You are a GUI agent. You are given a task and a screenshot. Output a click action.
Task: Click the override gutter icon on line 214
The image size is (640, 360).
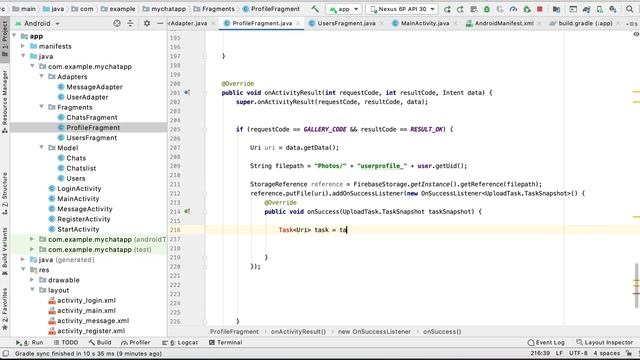pyautogui.click(x=187, y=211)
